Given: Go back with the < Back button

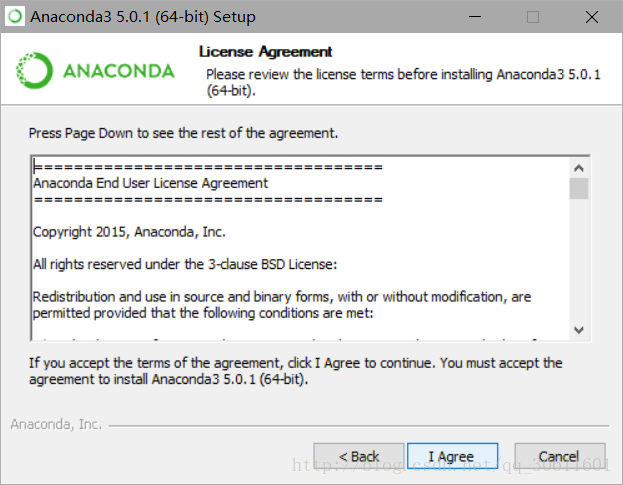Looking at the screenshot, I should click(359, 456).
